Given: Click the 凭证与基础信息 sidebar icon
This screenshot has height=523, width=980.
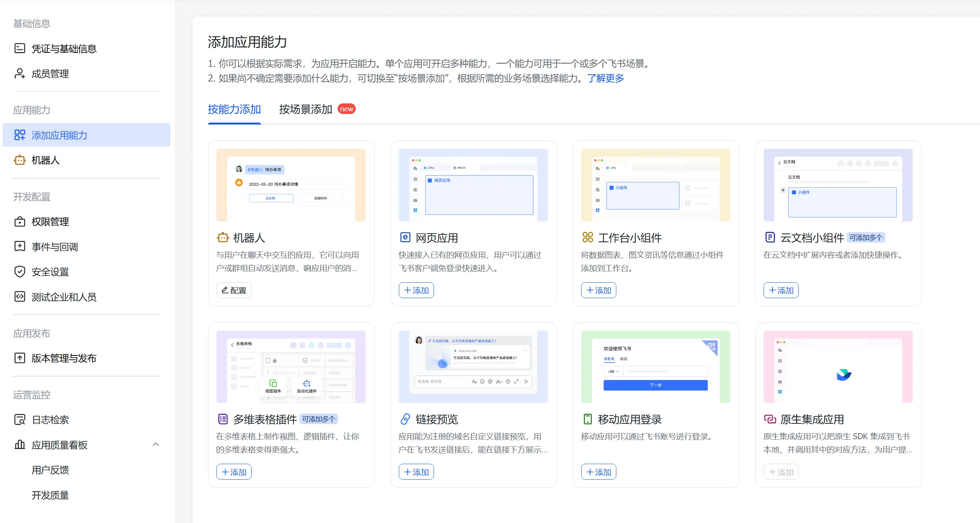Looking at the screenshot, I should [x=19, y=48].
